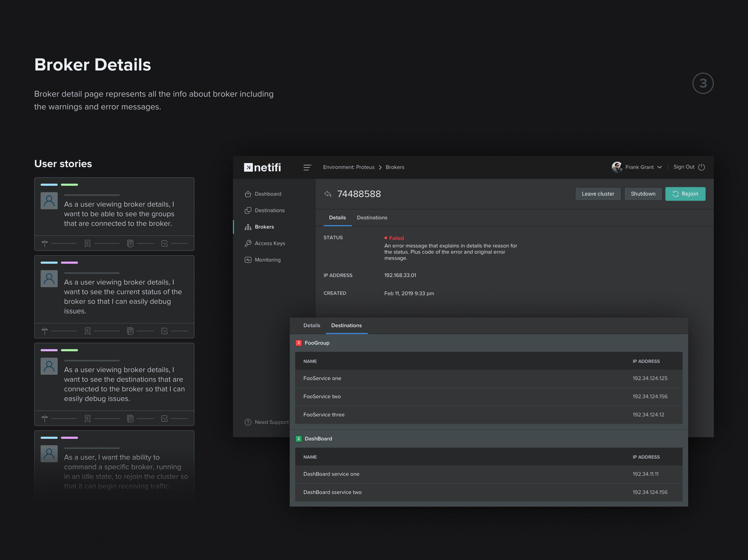Click the red 3 badge next to FooGroup
Image resolution: width=748 pixels, height=560 pixels.
(299, 343)
